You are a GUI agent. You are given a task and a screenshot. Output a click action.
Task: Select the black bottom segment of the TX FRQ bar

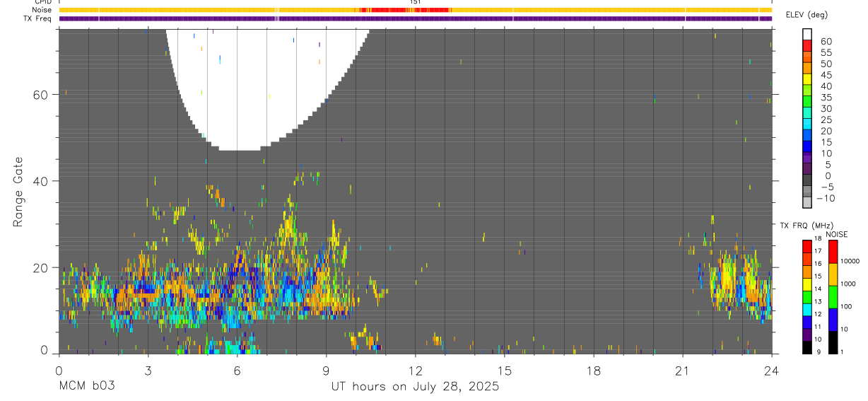[x=807, y=347]
